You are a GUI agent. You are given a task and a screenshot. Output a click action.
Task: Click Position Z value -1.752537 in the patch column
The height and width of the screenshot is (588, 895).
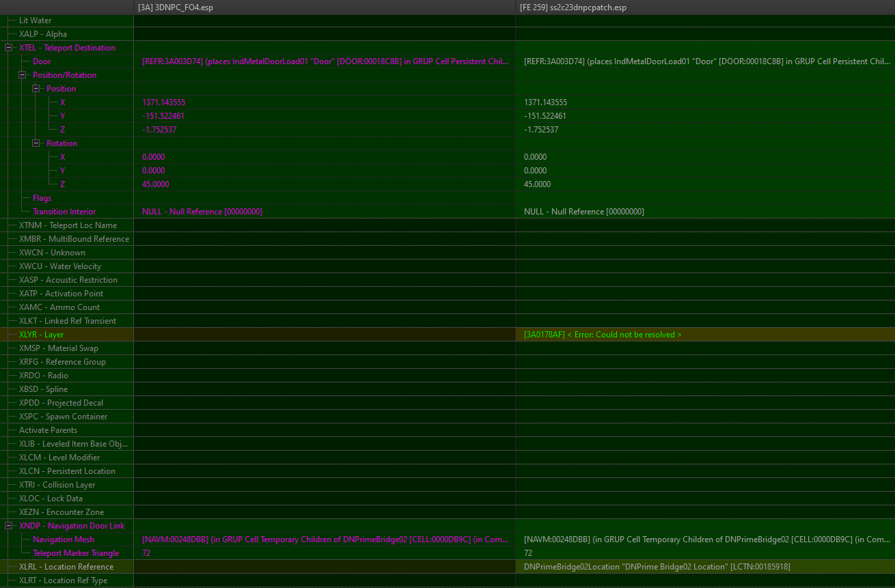tap(540, 130)
